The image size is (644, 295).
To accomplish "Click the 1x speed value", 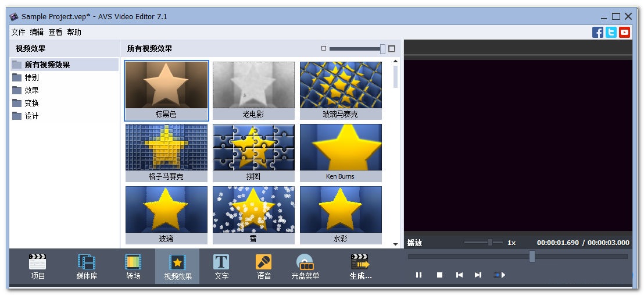I will pyautogui.click(x=511, y=243).
